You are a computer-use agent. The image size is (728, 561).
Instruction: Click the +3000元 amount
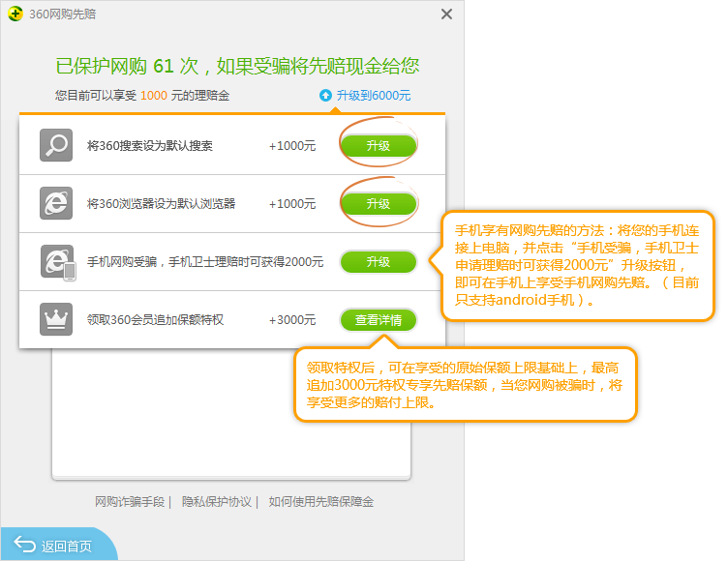point(292,320)
